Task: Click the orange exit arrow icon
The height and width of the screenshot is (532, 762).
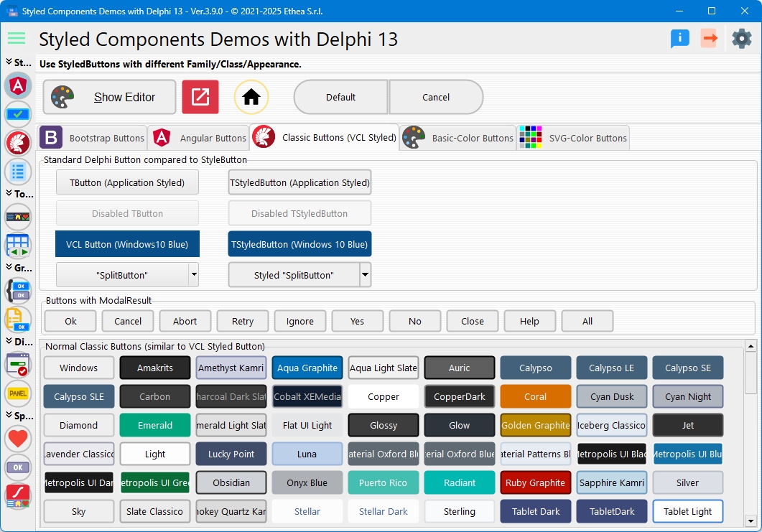Action: tap(710, 39)
